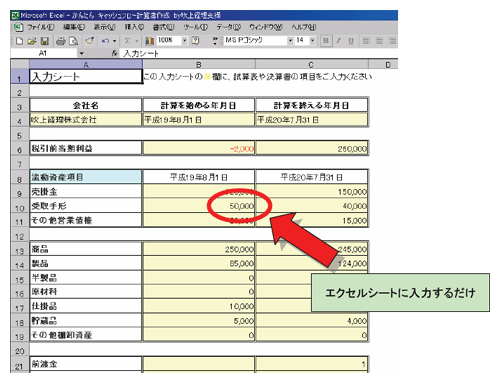
Task: Select column B header
Action: (199, 64)
